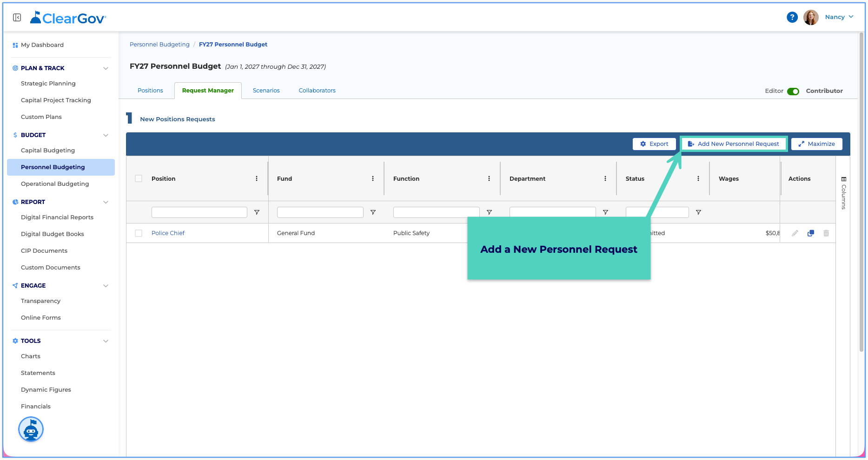The width and height of the screenshot is (868, 460).
Task: Collapse the PLAN & TRACK section
Action: click(106, 68)
